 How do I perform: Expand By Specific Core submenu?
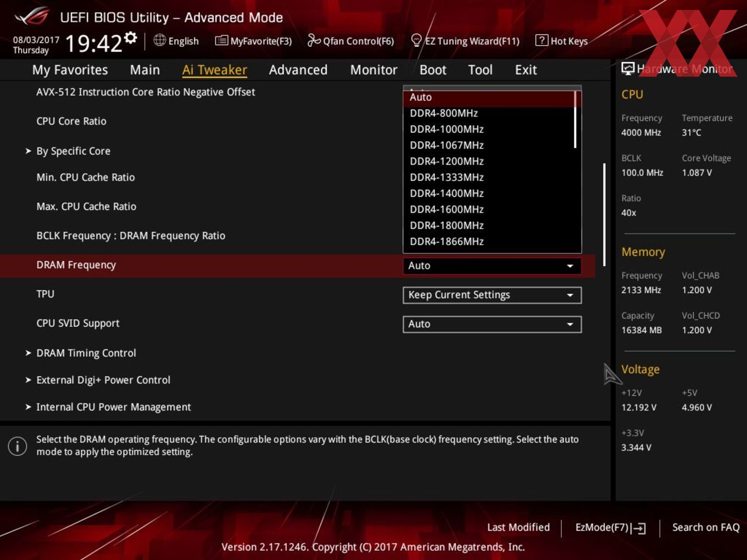[x=73, y=151]
